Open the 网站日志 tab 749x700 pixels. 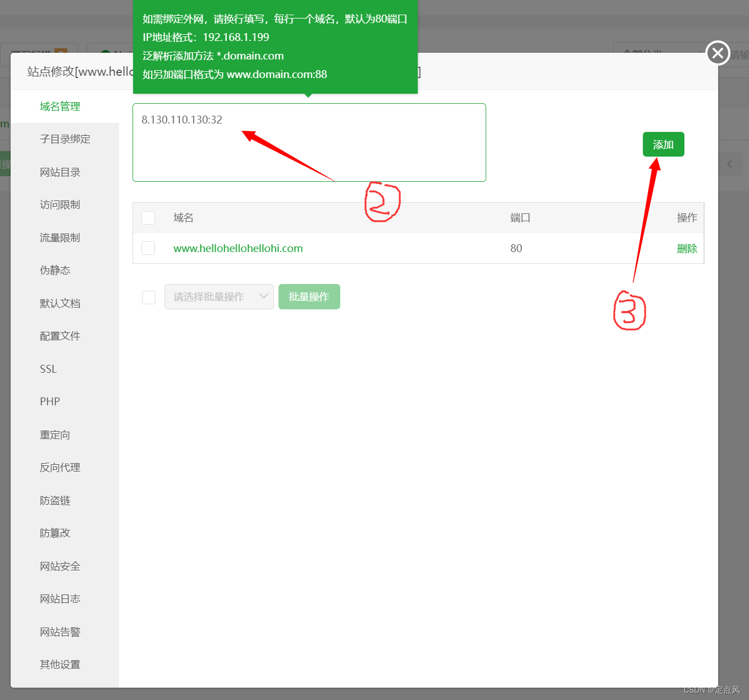[60, 599]
